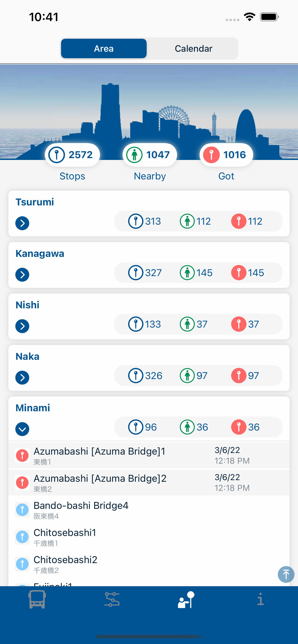The height and width of the screenshot is (644, 298).
Task: Open the info tab icon
Action: [x=260, y=599]
